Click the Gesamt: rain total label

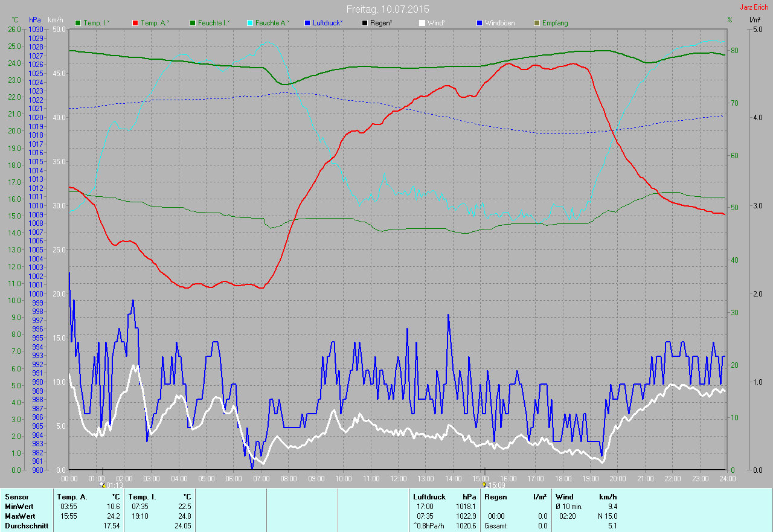[x=496, y=526]
